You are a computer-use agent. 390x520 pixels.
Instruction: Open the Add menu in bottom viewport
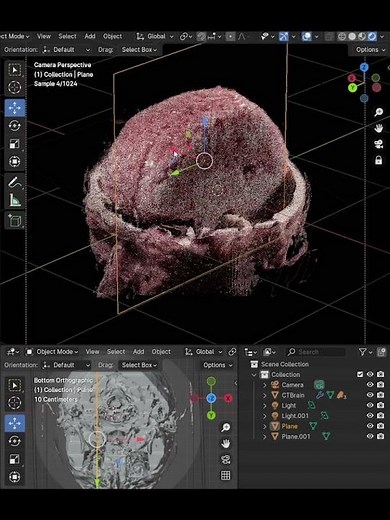pyautogui.click(x=138, y=352)
